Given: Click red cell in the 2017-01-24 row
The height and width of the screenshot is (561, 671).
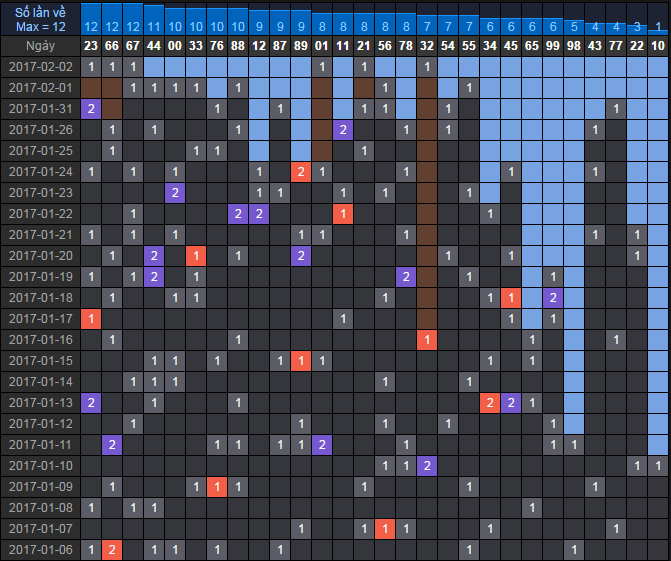Looking at the screenshot, I should [301, 172].
